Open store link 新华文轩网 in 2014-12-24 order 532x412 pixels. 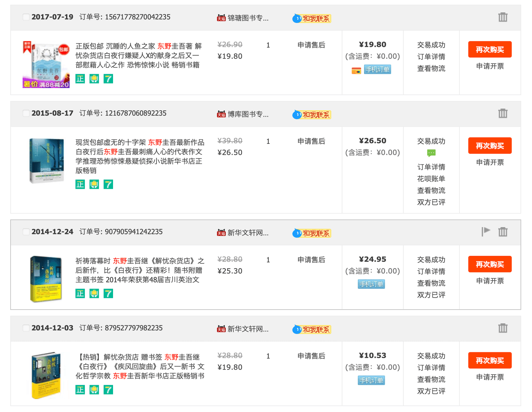click(x=248, y=233)
